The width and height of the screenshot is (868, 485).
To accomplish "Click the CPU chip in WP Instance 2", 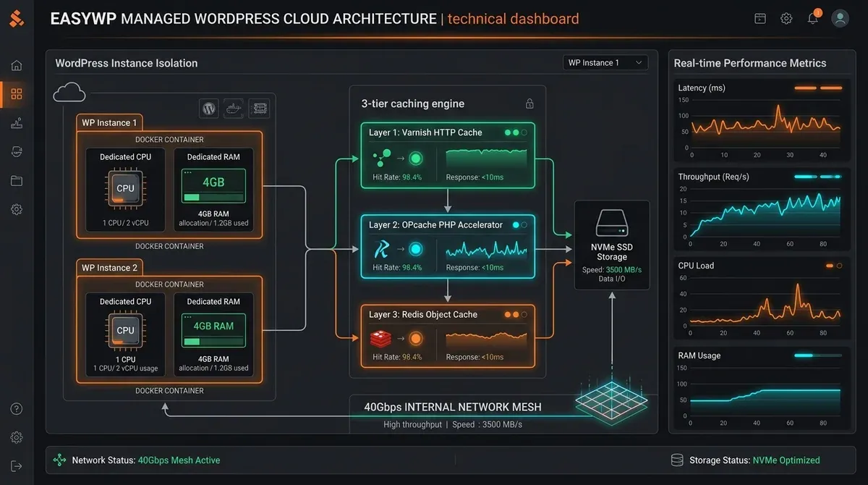I will (x=125, y=330).
